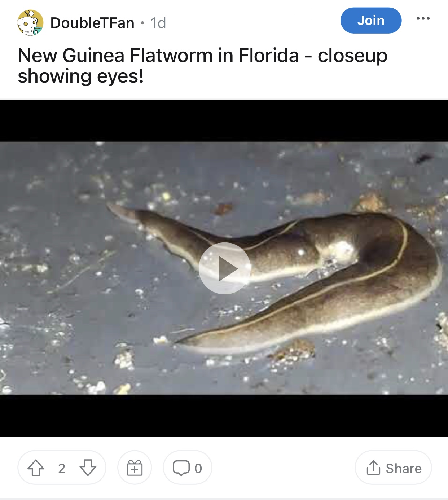
Task: Open the flatworm video thumbnail image
Action: point(224,268)
